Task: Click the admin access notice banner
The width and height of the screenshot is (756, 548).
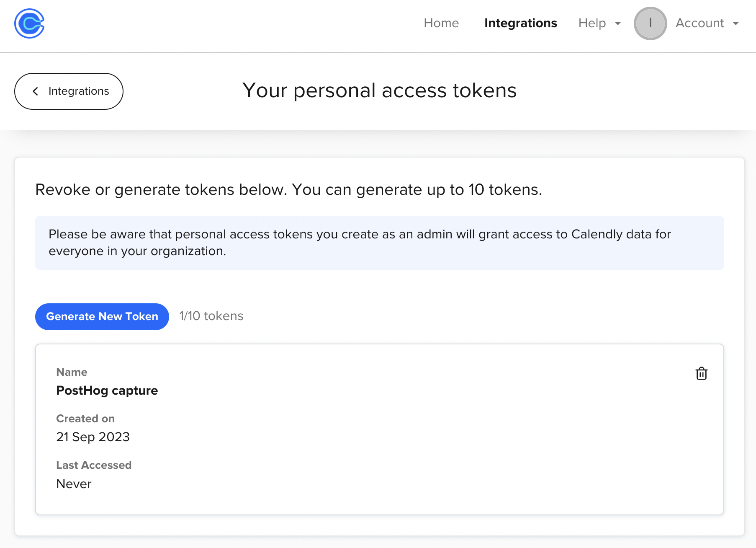Action: (x=379, y=243)
